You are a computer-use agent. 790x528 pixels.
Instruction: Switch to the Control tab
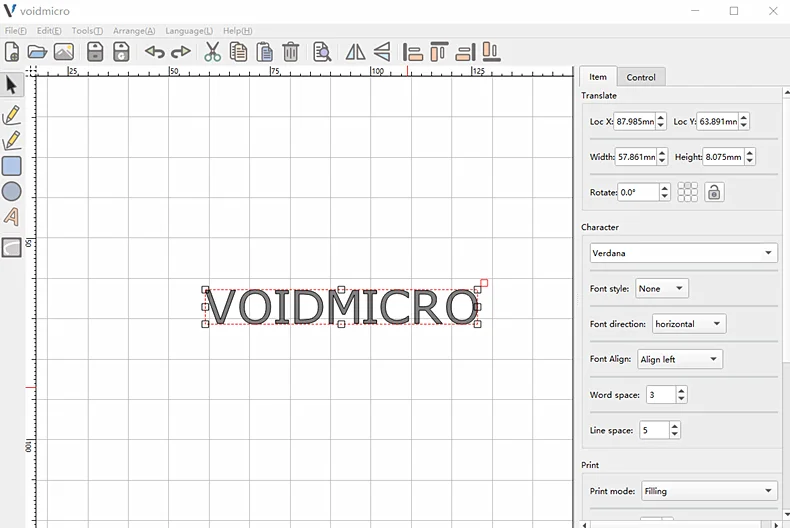coord(641,77)
